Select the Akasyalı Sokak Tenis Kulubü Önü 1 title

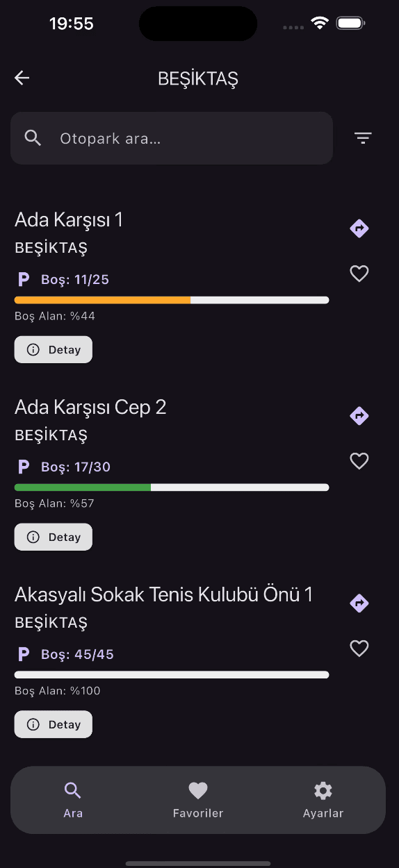tap(164, 594)
